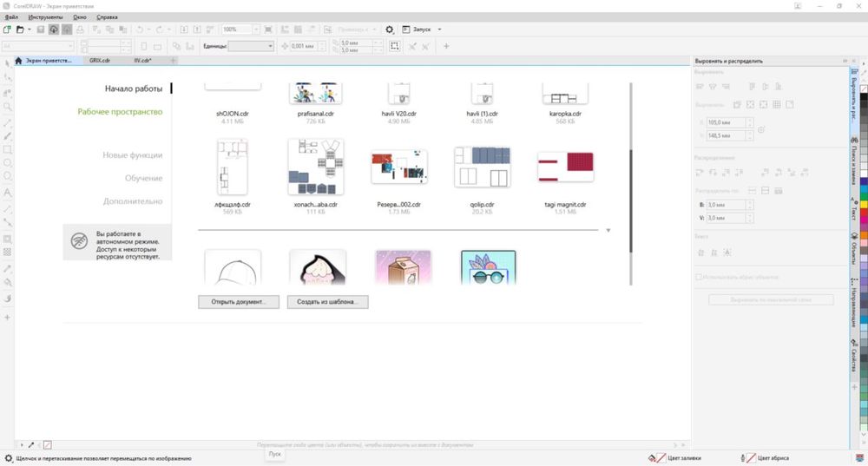Click the outline color pen icon in status bar
868x466 pixels.
click(743, 458)
